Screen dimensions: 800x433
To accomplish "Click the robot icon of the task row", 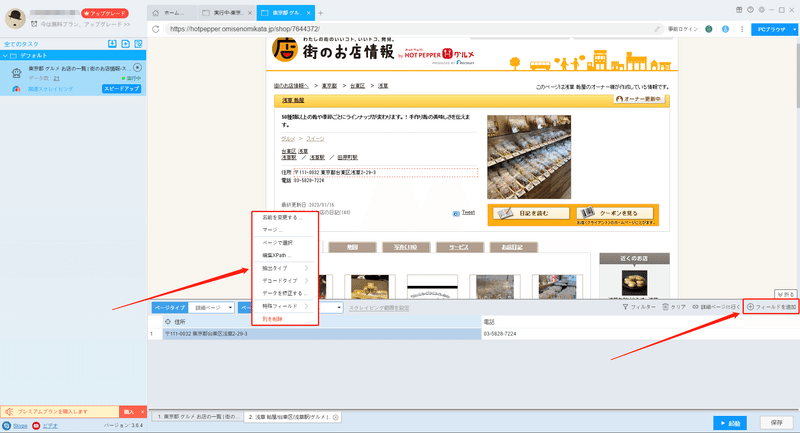I will pyautogui.click(x=16, y=73).
